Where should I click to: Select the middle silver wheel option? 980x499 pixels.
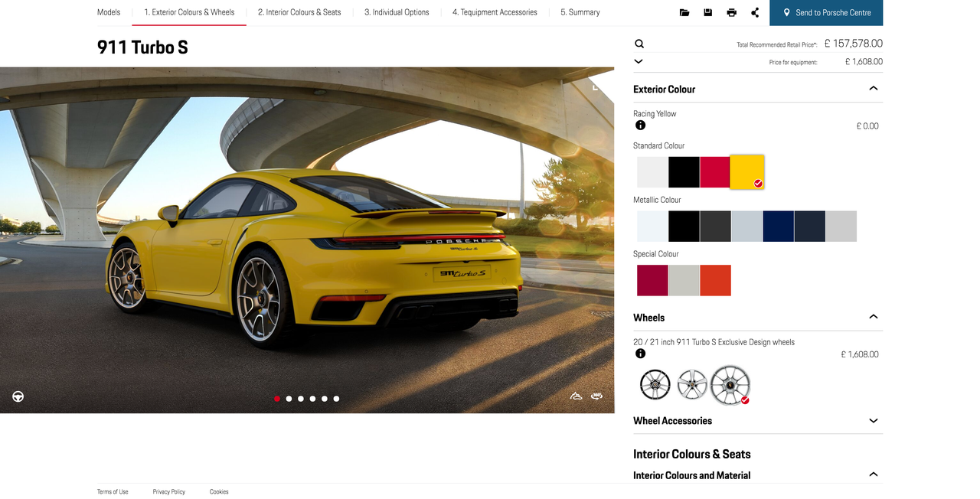(692, 384)
